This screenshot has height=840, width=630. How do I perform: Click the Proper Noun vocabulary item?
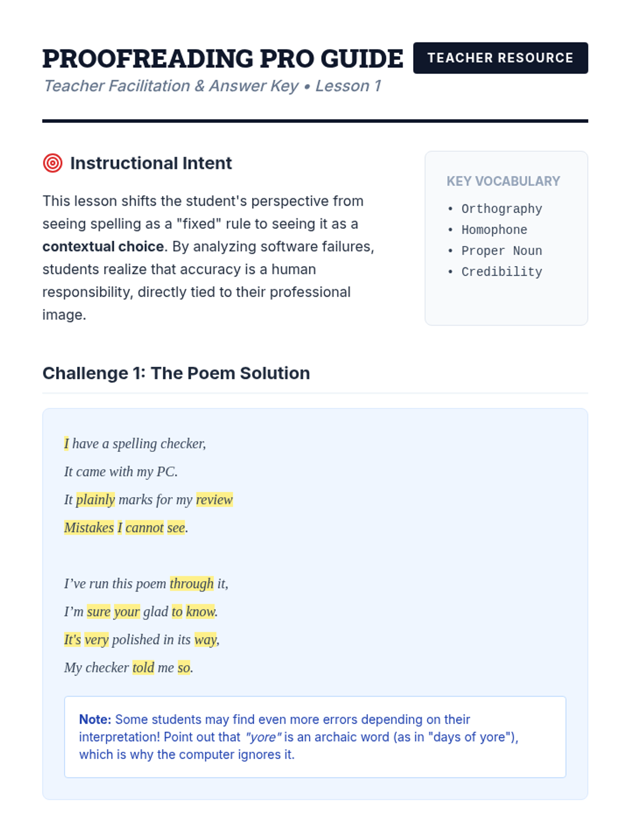click(x=501, y=251)
